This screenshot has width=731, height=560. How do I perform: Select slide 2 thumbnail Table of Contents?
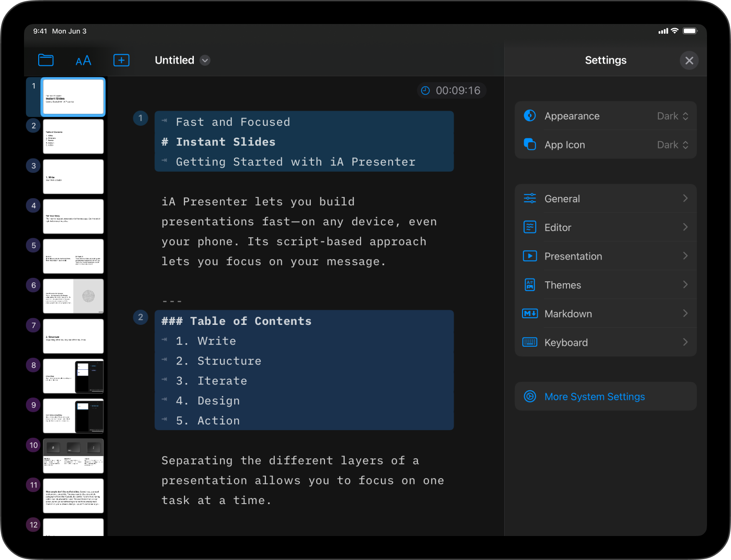pyautogui.click(x=73, y=136)
